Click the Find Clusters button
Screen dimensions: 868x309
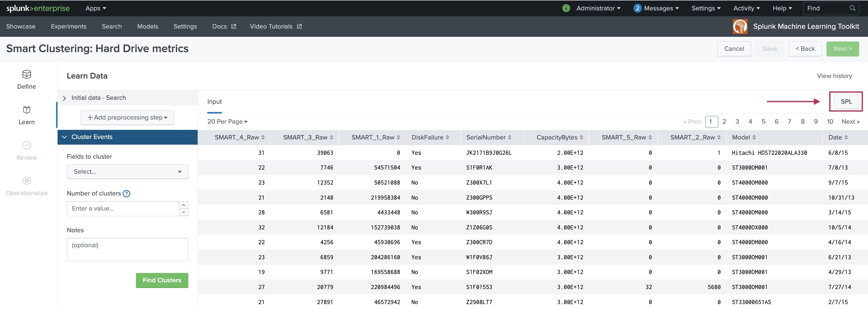point(162,280)
